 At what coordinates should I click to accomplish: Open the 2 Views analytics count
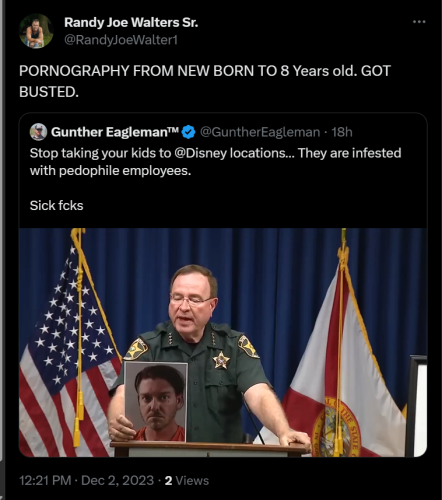tap(187, 480)
